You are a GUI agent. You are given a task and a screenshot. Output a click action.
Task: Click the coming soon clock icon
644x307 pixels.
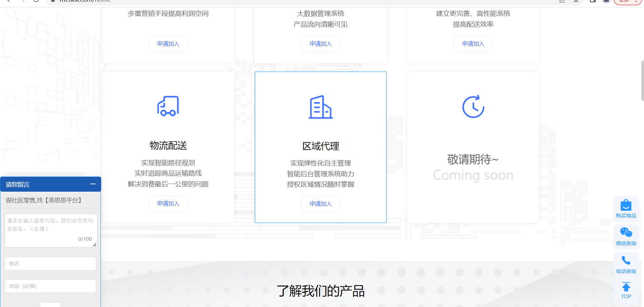(x=473, y=107)
